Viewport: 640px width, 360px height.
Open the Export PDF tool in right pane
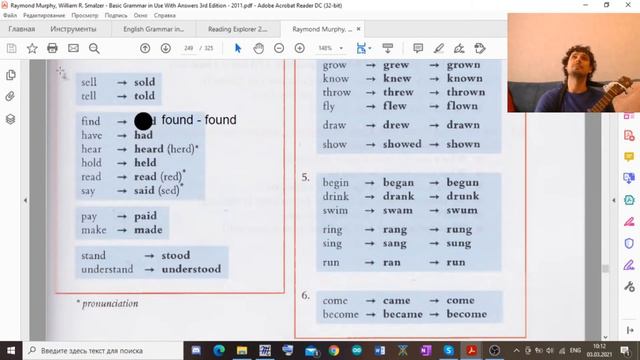point(629,178)
